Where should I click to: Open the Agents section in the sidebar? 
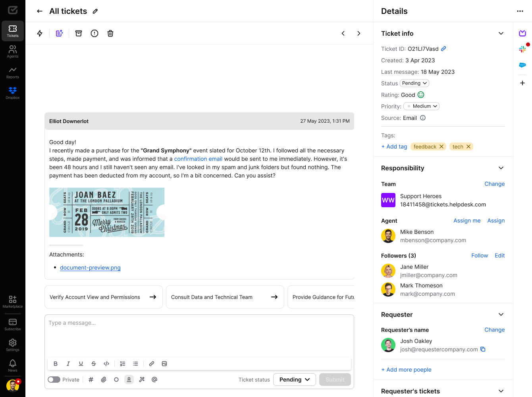13,52
